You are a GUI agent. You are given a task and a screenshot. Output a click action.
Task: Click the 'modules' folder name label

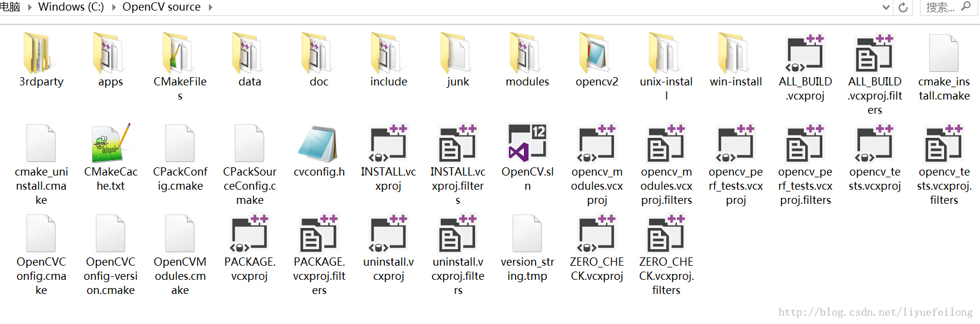[527, 82]
